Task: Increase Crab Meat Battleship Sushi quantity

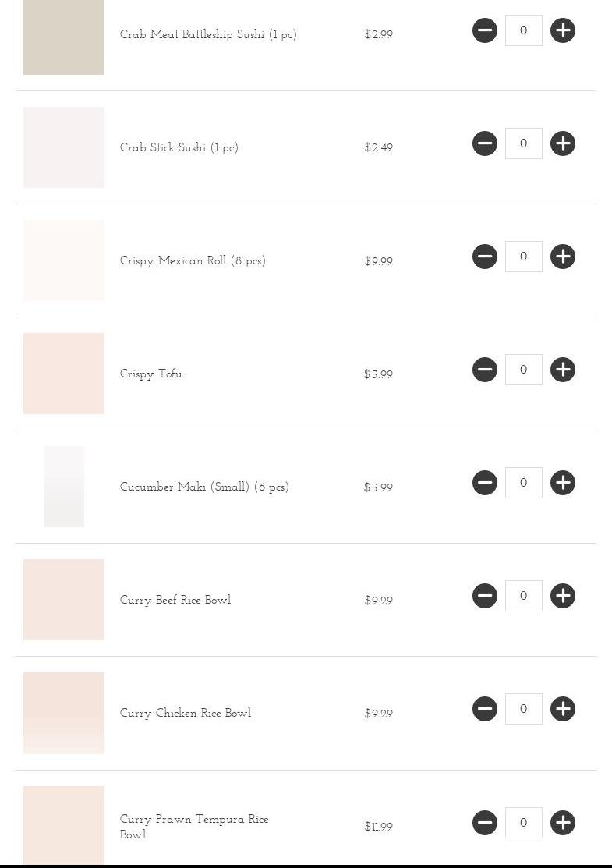Action: point(563,30)
